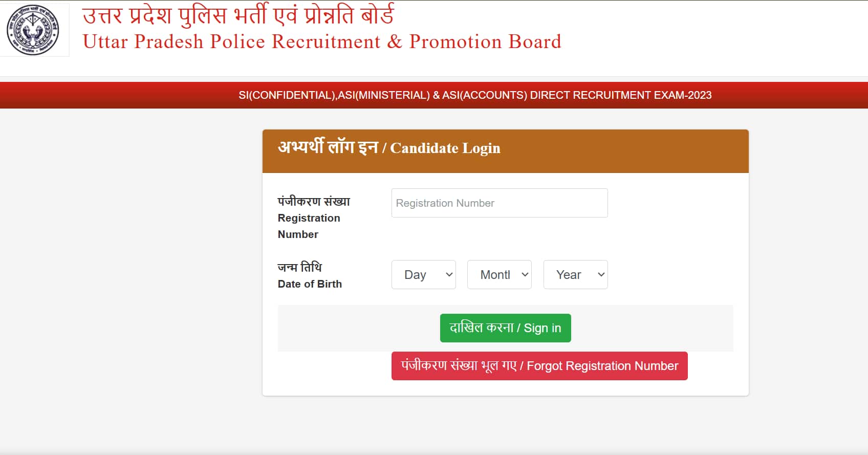This screenshot has height=455, width=868.
Task: Select Day from birth date controls
Action: [423, 274]
